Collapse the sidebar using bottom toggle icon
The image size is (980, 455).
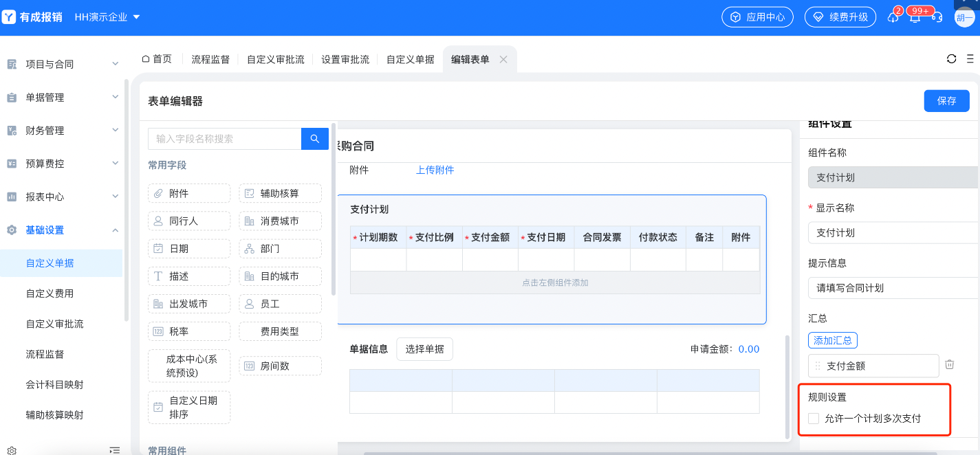pos(115,450)
